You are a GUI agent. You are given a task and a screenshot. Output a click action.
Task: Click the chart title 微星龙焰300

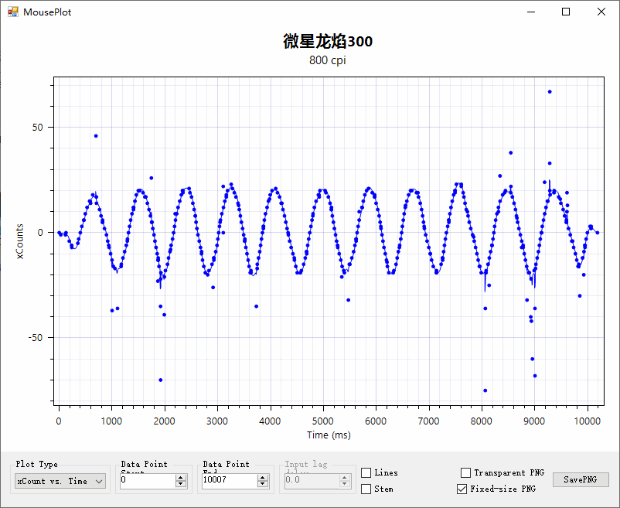pos(328,41)
